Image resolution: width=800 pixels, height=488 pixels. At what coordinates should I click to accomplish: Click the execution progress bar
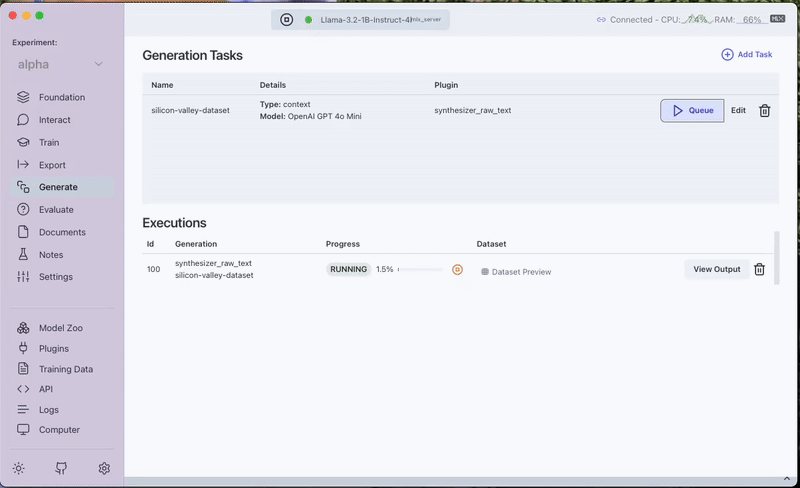point(420,270)
